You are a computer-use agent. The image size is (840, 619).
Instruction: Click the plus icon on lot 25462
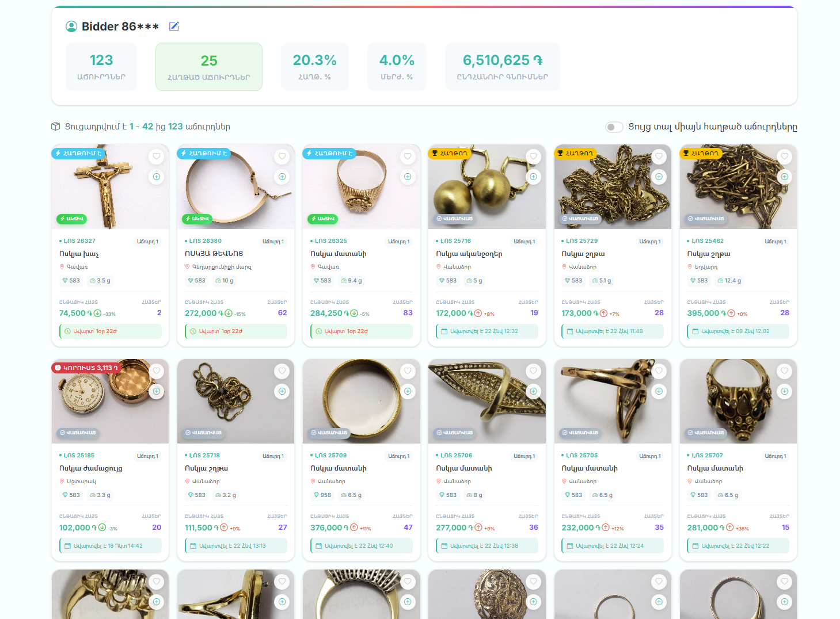click(784, 177)
